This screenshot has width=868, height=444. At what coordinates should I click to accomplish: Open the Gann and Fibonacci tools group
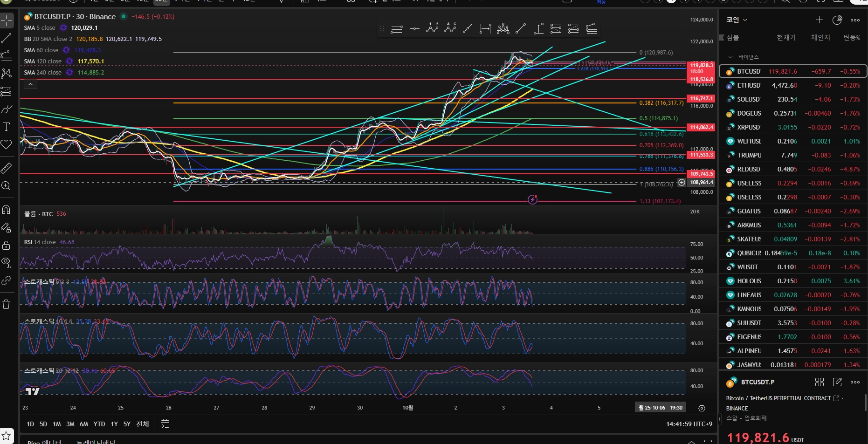(x=7, y=56)
